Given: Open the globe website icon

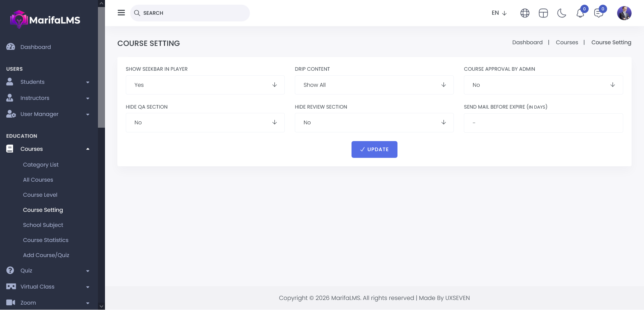Looking at the screenshot, I should pos(525,13).
